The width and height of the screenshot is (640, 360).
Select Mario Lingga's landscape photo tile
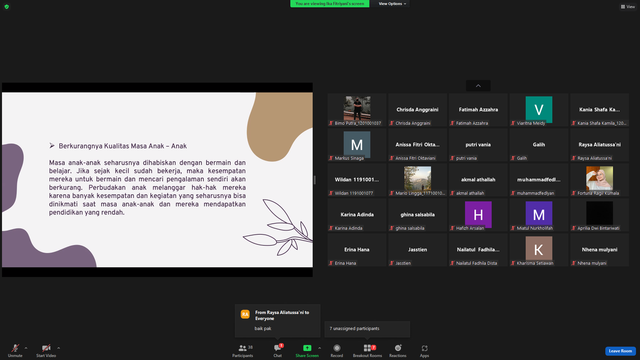pos(417,180)
